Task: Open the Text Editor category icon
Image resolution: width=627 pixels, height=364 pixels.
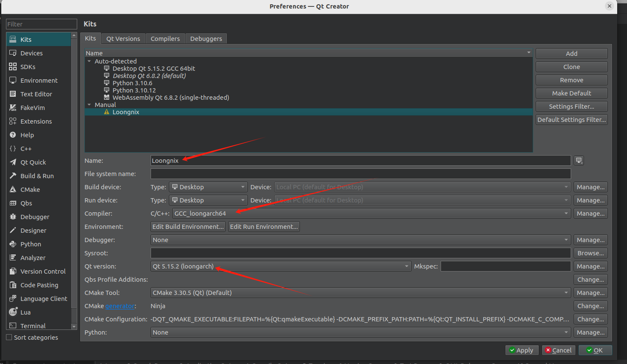Action: click(13, 94)
